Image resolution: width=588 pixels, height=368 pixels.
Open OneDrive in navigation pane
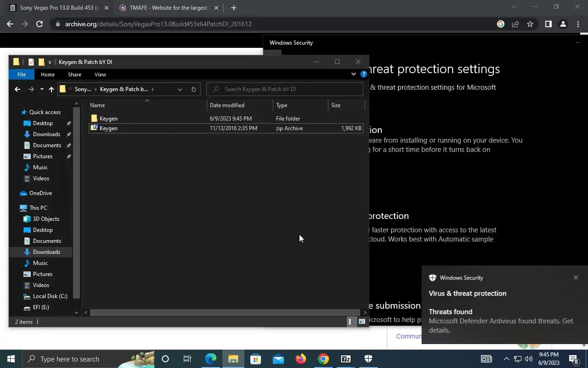[x=40, y=193]
